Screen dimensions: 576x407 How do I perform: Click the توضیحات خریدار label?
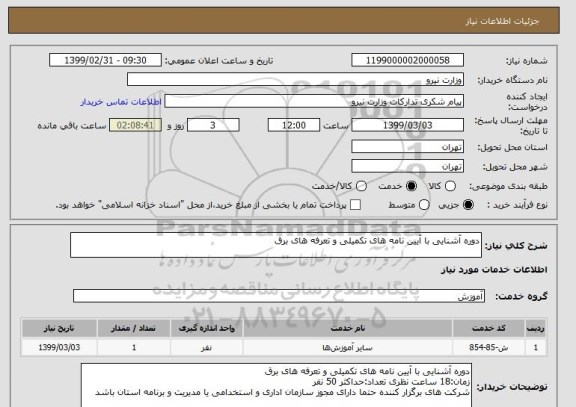(x=512, y=387)
